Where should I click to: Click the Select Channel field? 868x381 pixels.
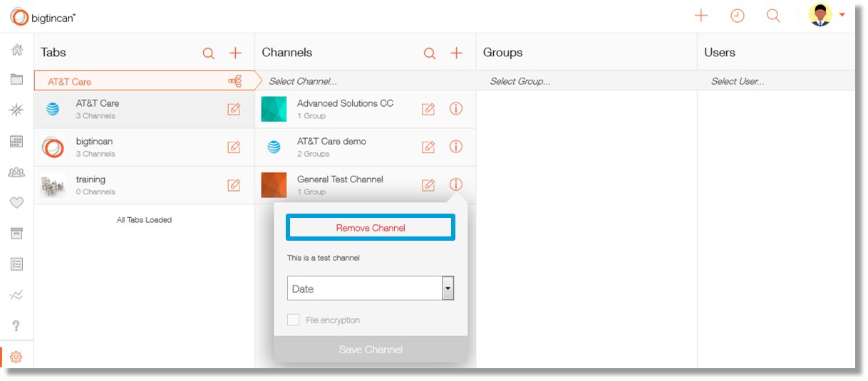coord(365,81)
